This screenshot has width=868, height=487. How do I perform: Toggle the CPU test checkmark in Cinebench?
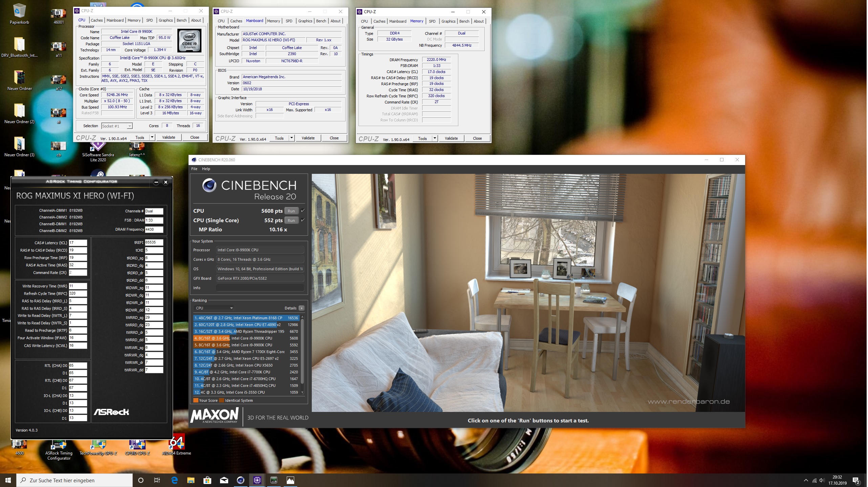[303, 211]
